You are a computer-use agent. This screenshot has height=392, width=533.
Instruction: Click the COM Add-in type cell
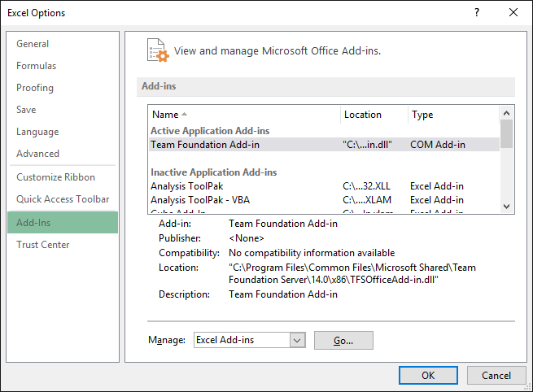click(438, 145)
